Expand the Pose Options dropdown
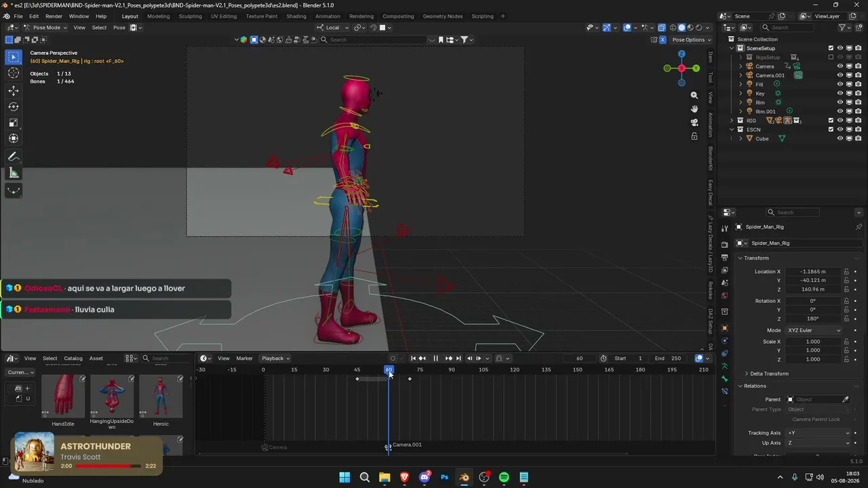 tap(690, 40)
